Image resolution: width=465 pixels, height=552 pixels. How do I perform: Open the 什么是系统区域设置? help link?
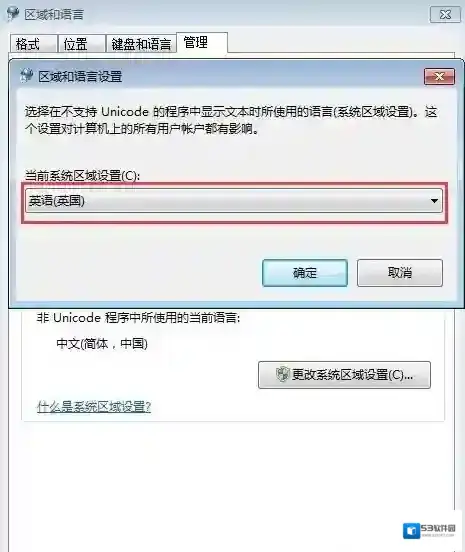click(x=94, y=407)
